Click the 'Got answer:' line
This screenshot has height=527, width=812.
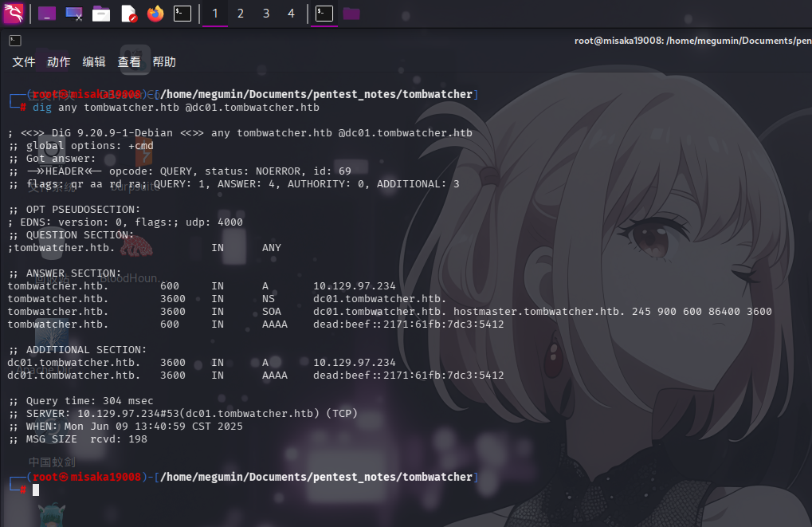pyautogui.click(x=52, y=159)
